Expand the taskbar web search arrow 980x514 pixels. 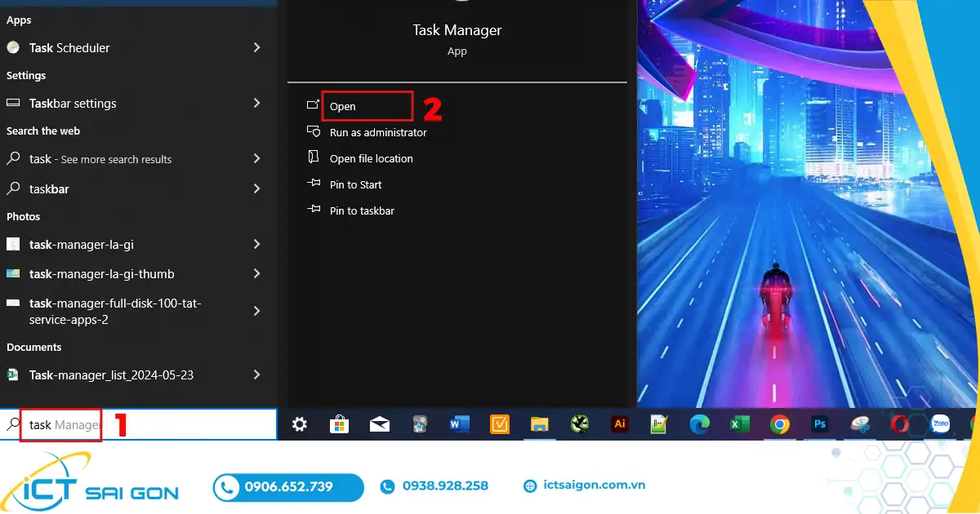point(256,188)
